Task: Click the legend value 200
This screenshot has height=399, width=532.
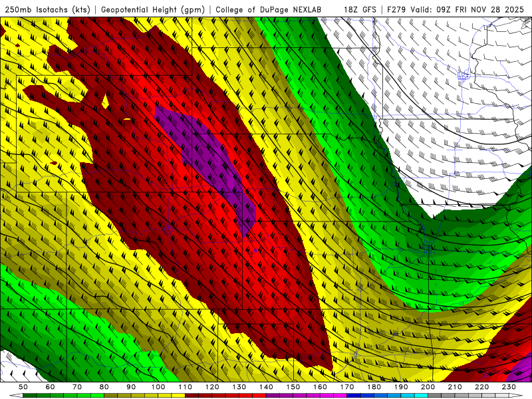Action: [x=428, y=387]
